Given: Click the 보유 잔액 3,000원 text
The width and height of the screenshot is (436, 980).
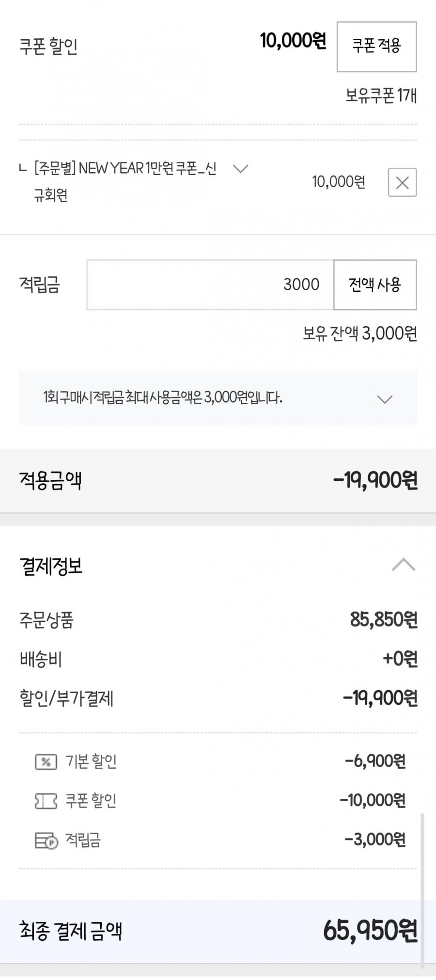Looking at the screenshot, I should tap(359, 333).
